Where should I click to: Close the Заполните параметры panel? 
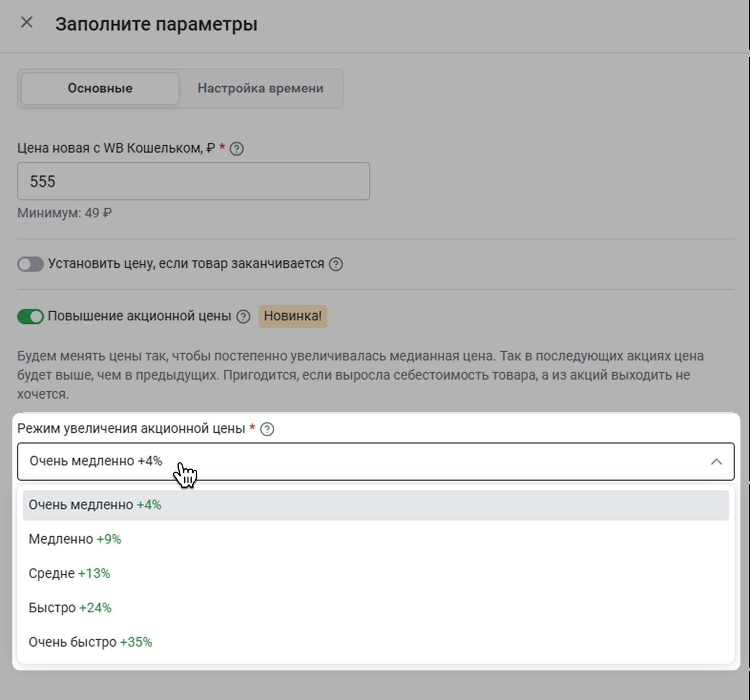tap(27, 22)
